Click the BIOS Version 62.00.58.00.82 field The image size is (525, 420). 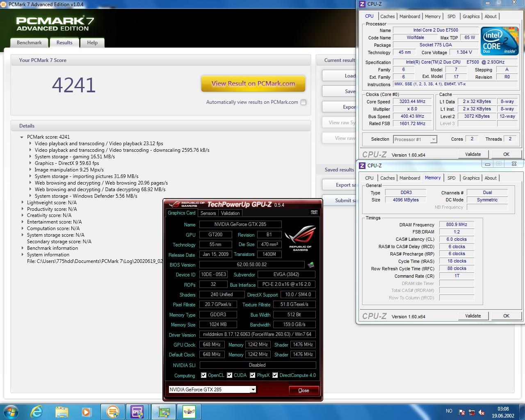[x=252, y=265]
